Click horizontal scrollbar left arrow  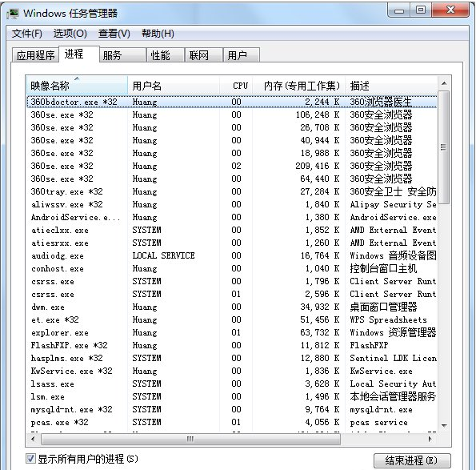click(33, 439)
